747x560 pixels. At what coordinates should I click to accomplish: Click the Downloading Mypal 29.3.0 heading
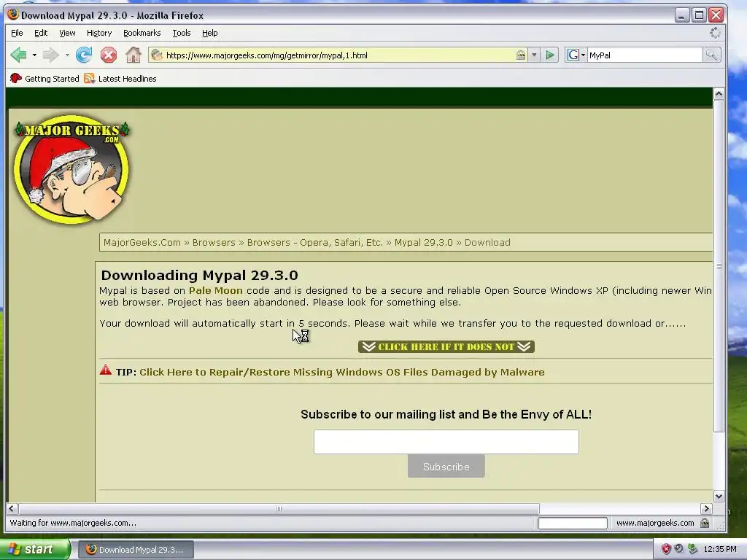point(200,275)
